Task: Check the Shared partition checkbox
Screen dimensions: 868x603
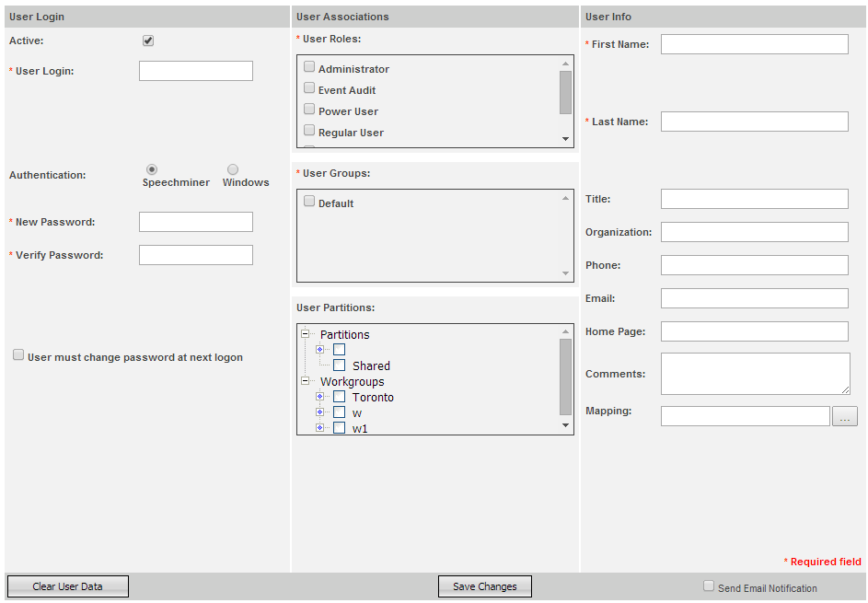Action: [x=339, y=365]
